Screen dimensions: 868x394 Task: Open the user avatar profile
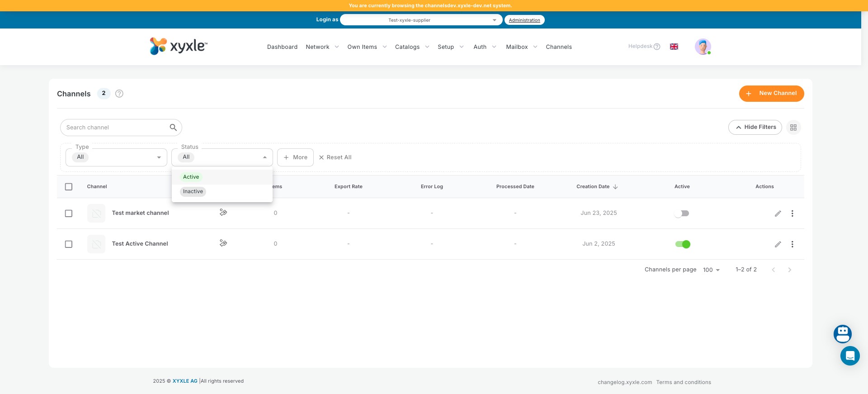point(703,47)
